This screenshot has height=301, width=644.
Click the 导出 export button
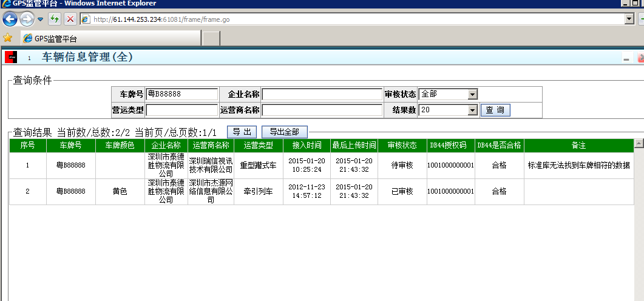(x=242, y=132)
